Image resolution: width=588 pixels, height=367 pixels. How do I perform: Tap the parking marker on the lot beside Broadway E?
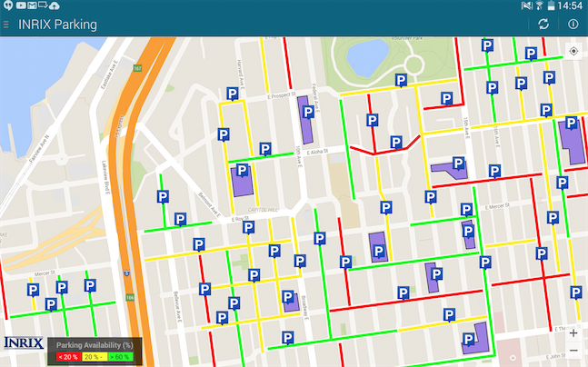287,297
